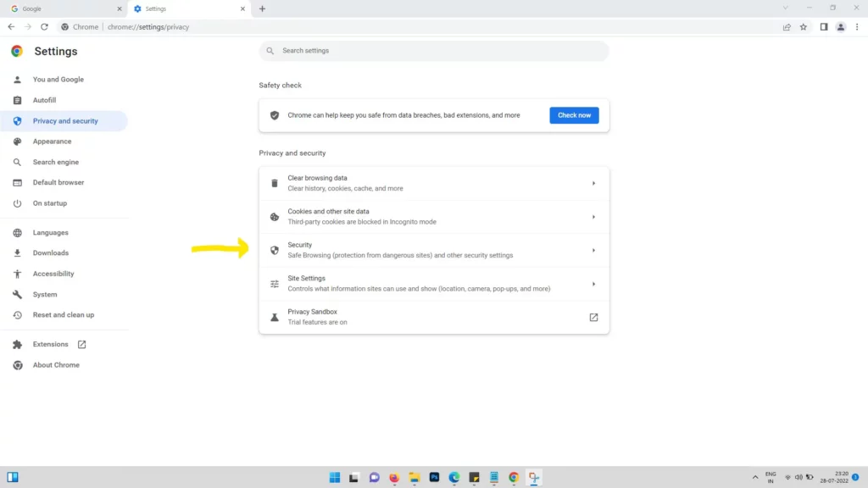
Task: Open Notepad from the taskbar
Action: pyautogui.click(x=494, y=477)
